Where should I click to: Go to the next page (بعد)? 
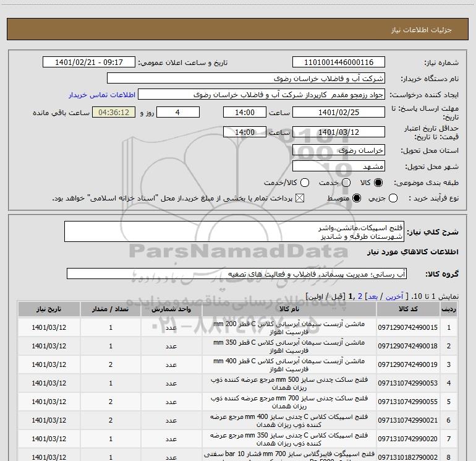tap(373, 296)
